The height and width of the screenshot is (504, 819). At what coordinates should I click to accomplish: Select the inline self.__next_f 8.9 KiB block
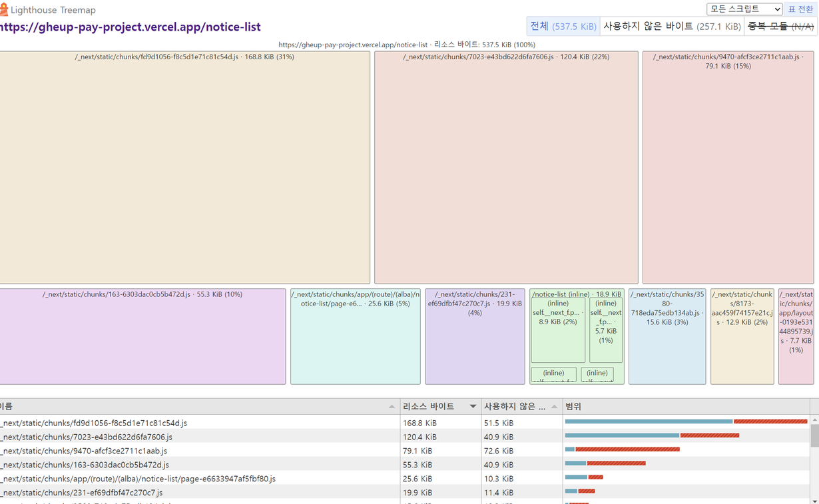coord(558,330)
